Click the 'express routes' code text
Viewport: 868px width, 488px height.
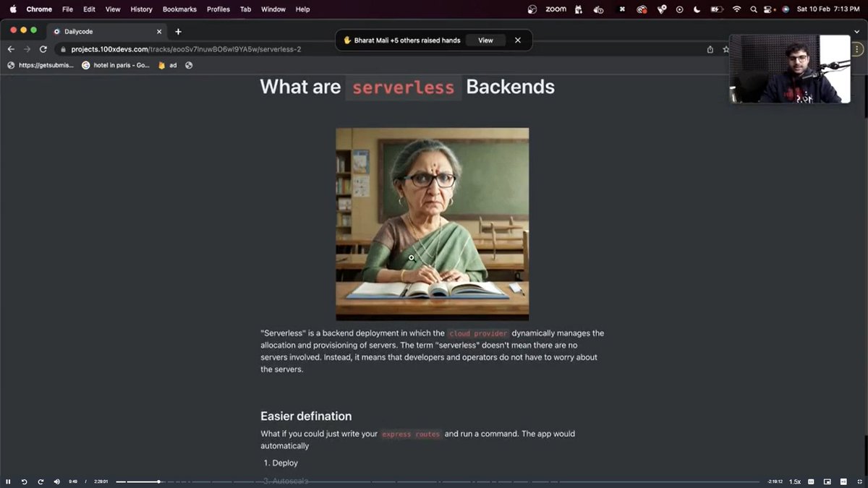[411, 435]
